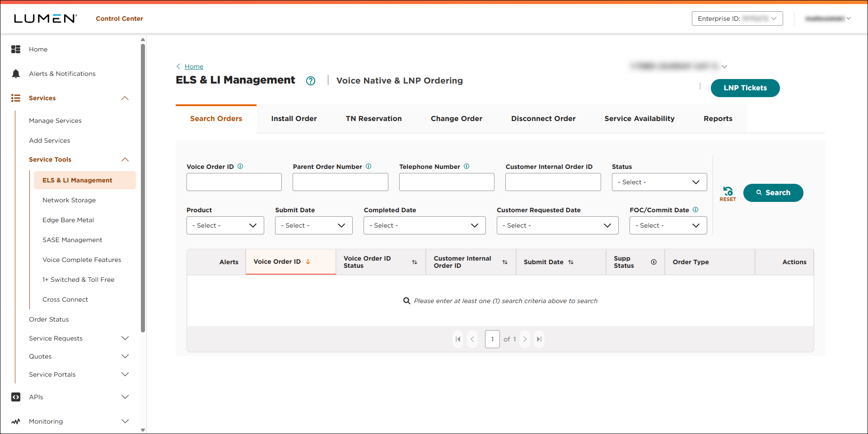Open the FOC/Commit Date dropdown
This screenshot has width=868, height=434.
point(668,225)
